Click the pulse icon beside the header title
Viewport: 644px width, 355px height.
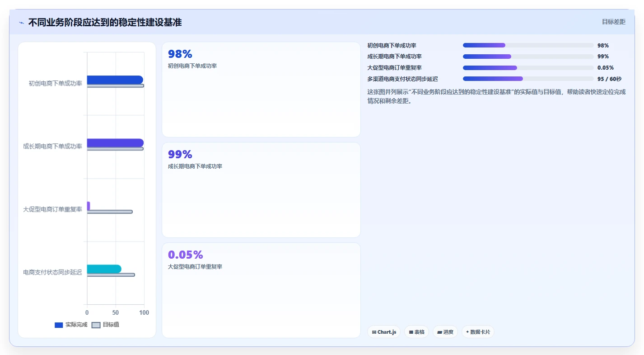(x=21, y=23)
